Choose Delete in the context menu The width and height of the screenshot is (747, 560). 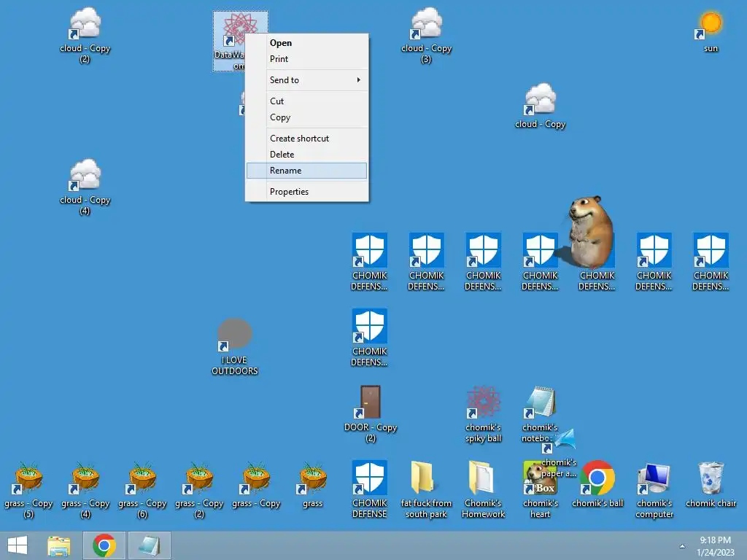coord(307,155)
